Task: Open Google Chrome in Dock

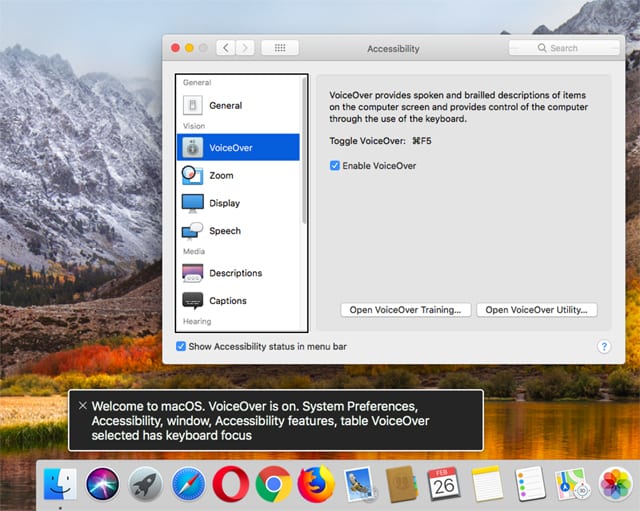Action: 273,484
